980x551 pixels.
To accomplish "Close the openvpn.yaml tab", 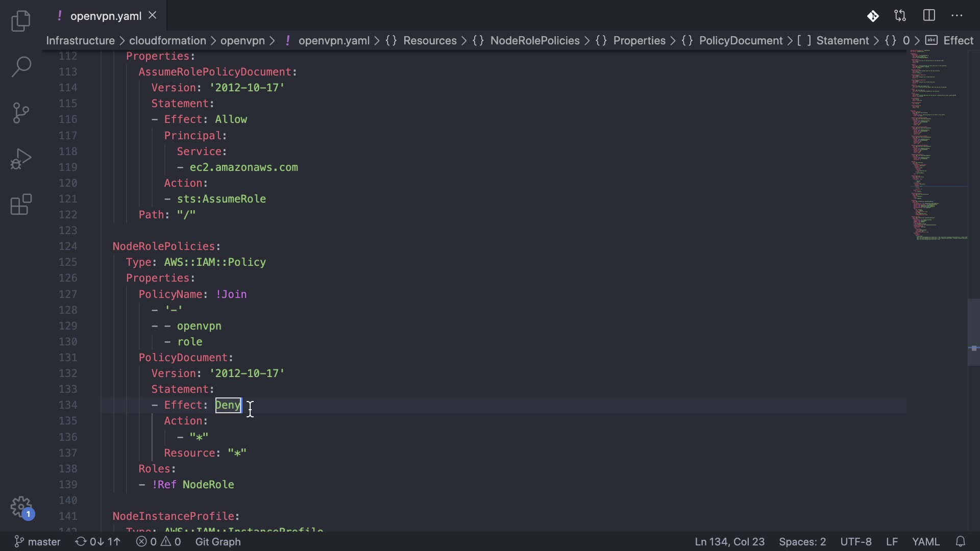I will 152,16.
